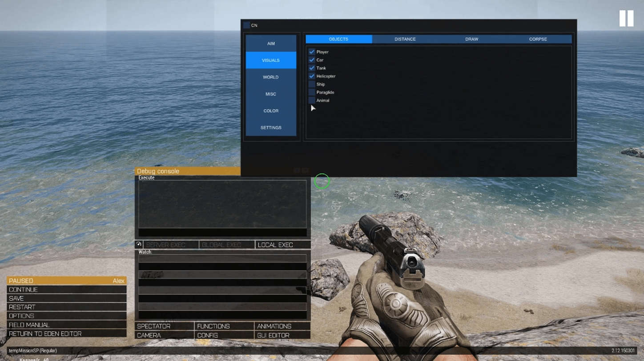Viewport: 644px width, 361px height.
Task: Enable the Paraglide checkbox
Action: [312, 92]
